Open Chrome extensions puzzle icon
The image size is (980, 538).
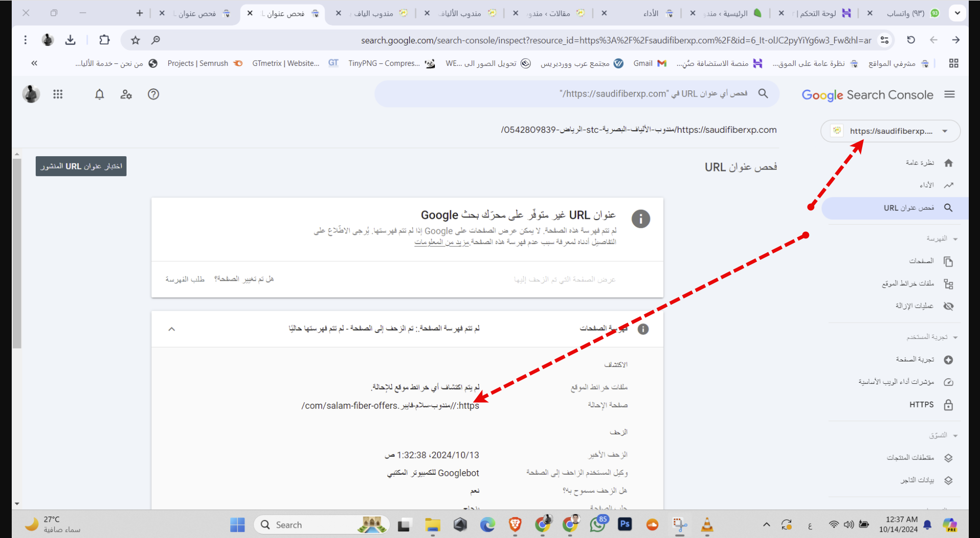click(104, 40)
